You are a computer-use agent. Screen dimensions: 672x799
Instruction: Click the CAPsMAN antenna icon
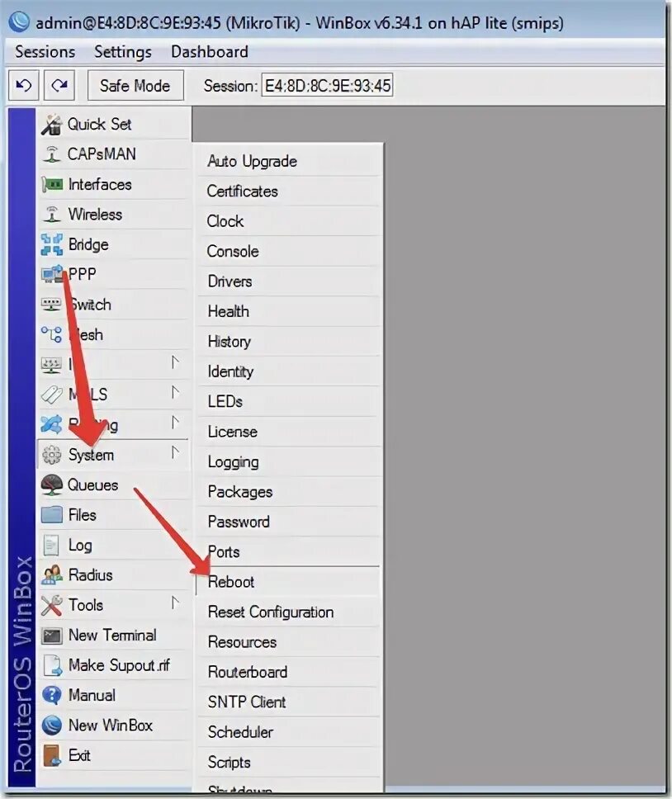[x=51, y=154]
